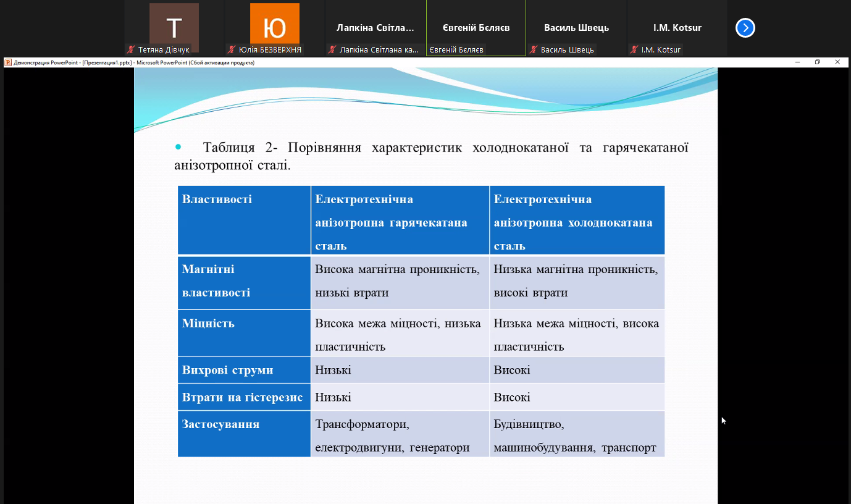
Task: Click muted microphone icon beside Василь Швець
Action: (x=534, y=49)
